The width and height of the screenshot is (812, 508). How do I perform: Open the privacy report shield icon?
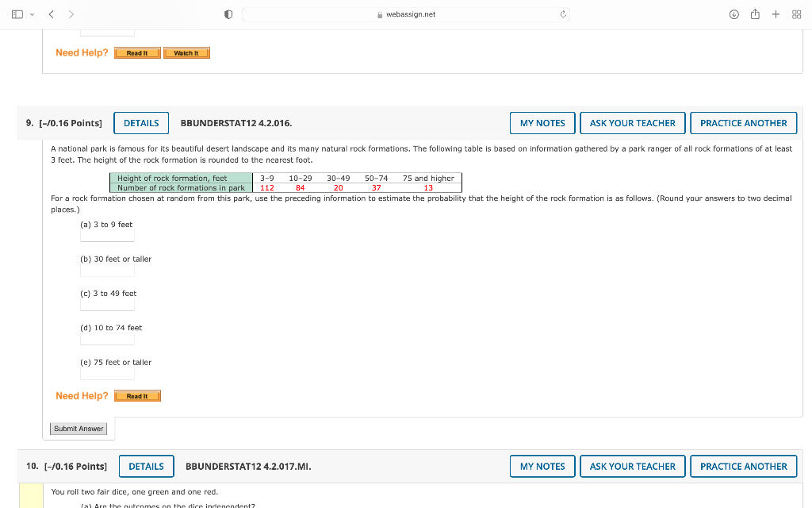228,13
